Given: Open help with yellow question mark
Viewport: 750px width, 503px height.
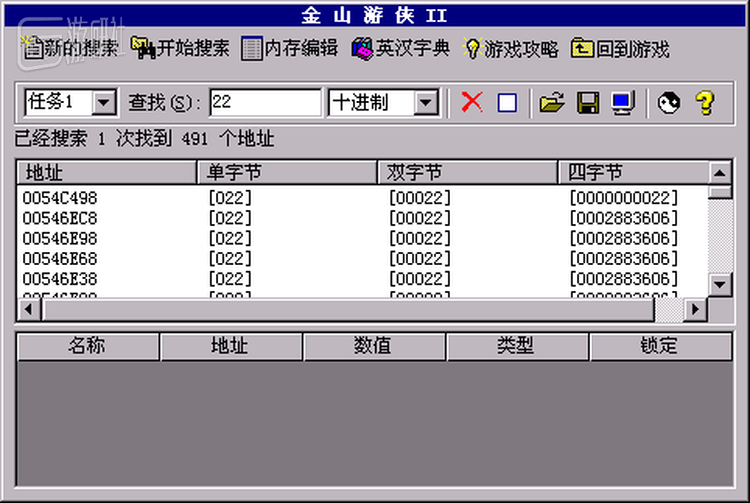Looking at the screenshot, I should pyautogui.click(x=705, y=102).
